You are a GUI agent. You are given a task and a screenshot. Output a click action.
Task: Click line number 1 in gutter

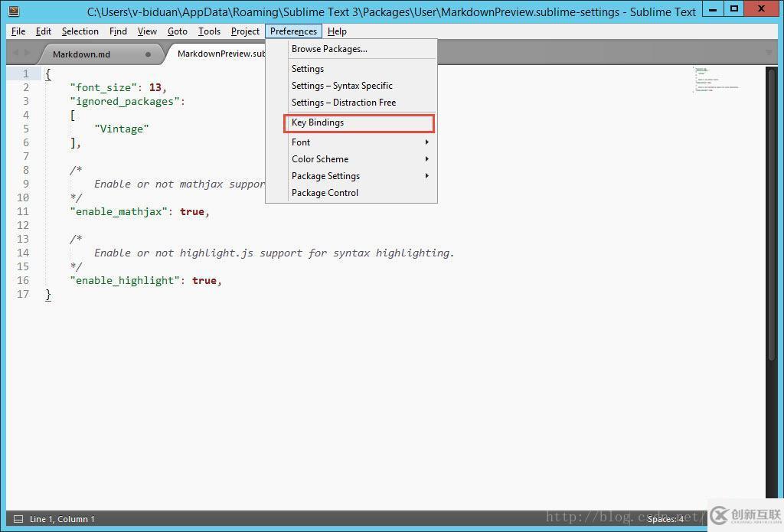[x=25, y=73]
